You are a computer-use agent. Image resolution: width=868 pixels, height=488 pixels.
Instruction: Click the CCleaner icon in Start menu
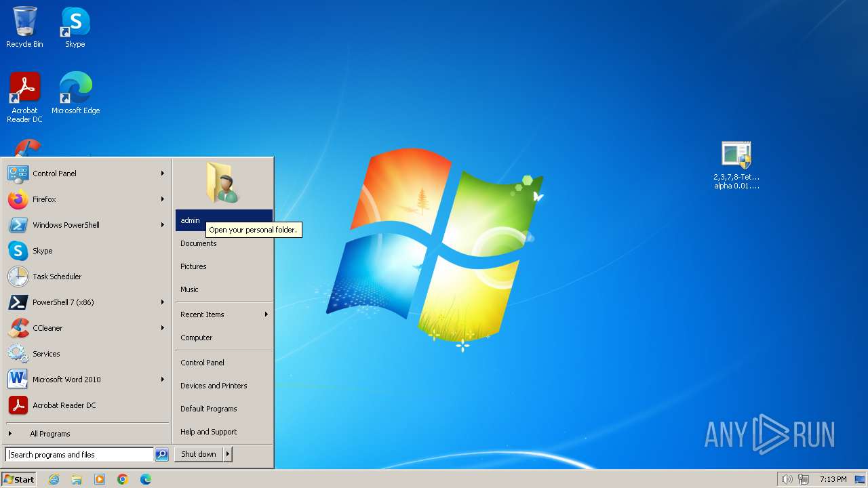[18, 328]
